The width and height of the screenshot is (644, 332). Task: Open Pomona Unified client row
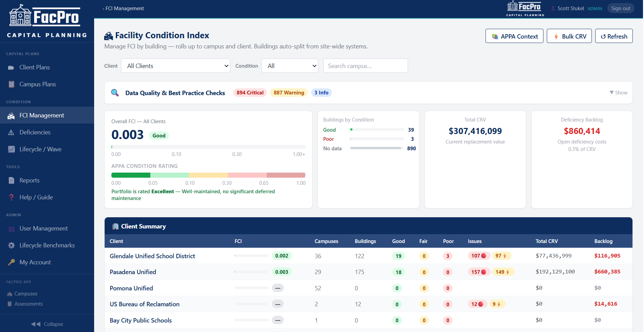click(368, 288)
